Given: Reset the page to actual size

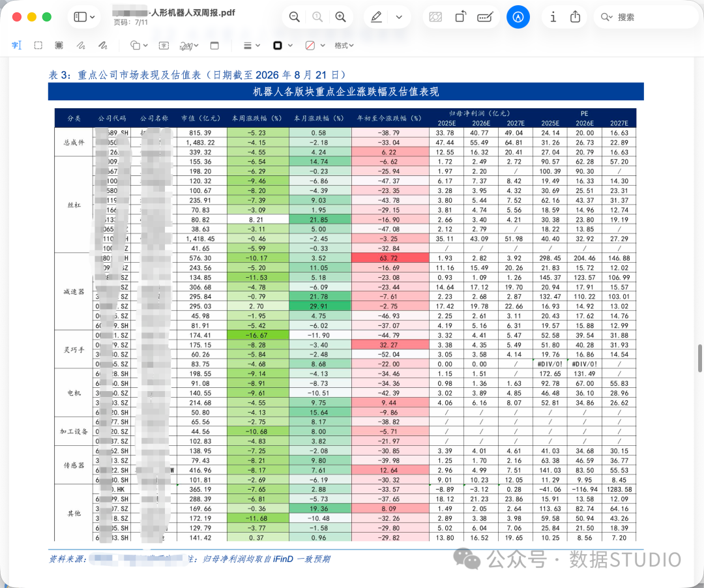Looking at the screenshot, I should pyautogui.click(x=317, y=17).
